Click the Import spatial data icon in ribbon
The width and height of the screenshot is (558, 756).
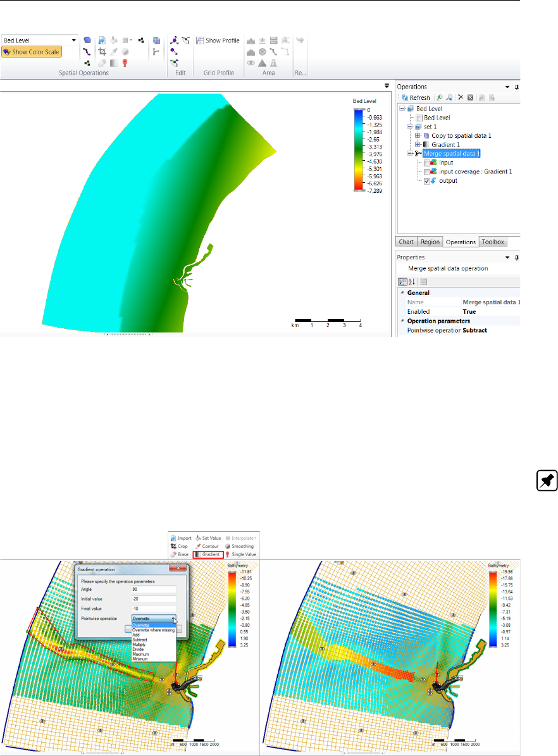tap(102, 40)
